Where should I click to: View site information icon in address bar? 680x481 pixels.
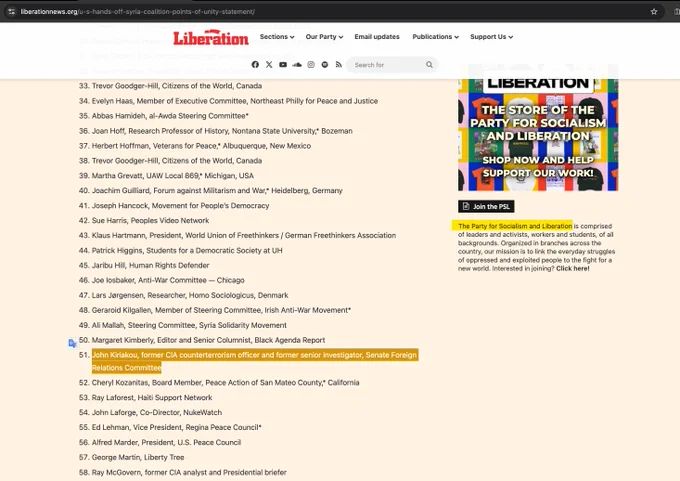[x=12, y=12]
